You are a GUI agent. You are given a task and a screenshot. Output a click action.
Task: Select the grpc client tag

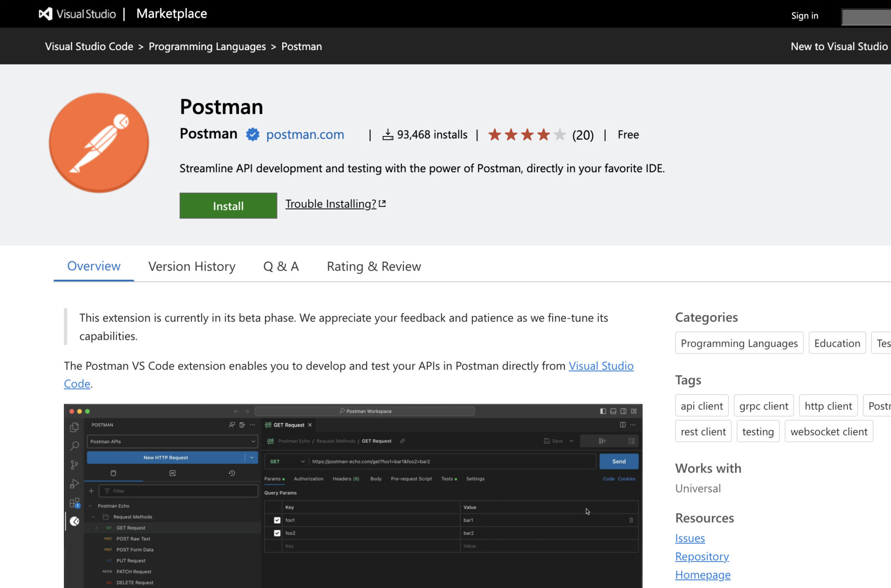coord(764,406)
